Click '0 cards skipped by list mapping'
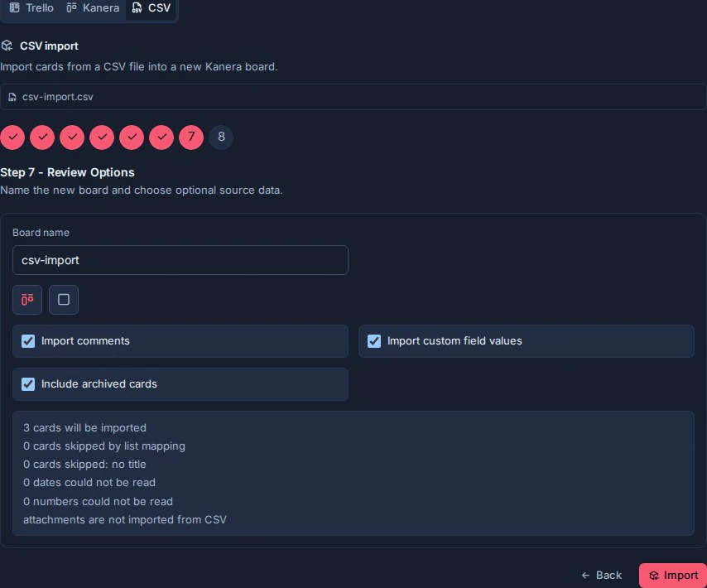 (104, 446)
